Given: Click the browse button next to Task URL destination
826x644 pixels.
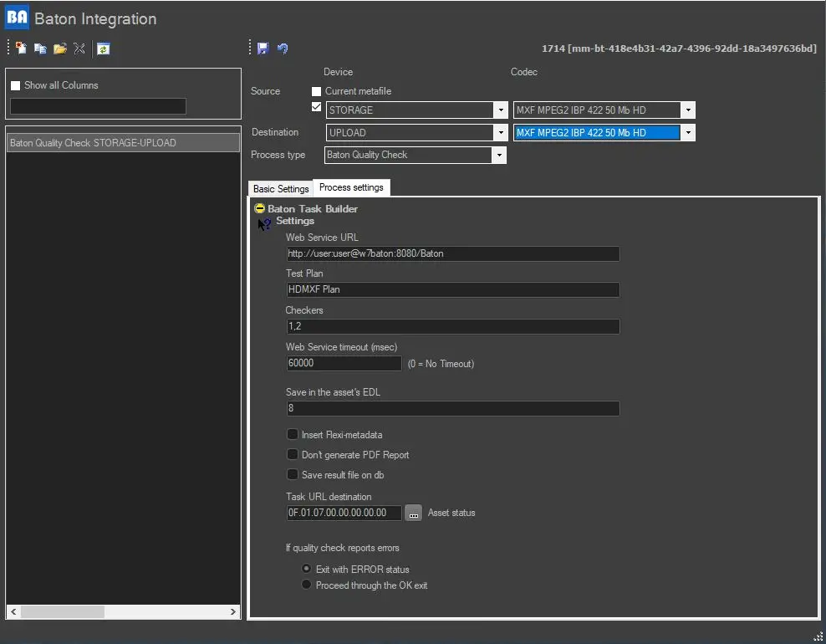Looking at the screenshot, I should coord(413,514).
